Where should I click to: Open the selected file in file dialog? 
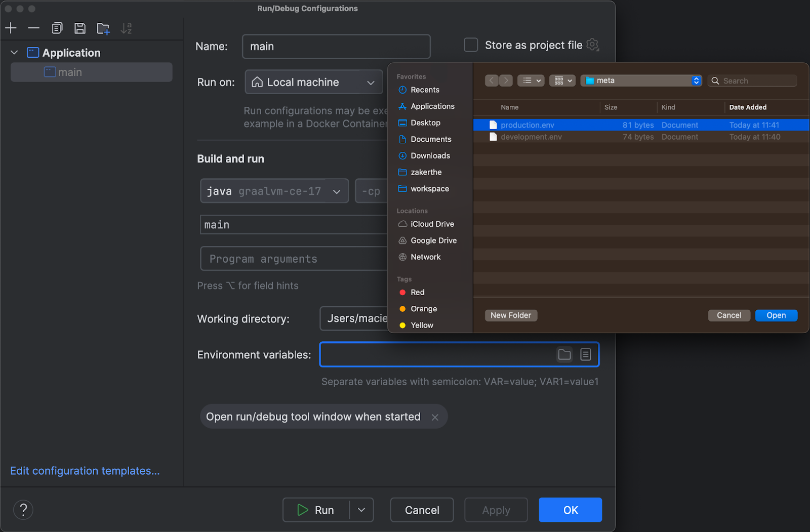click(x=776, y=315)
